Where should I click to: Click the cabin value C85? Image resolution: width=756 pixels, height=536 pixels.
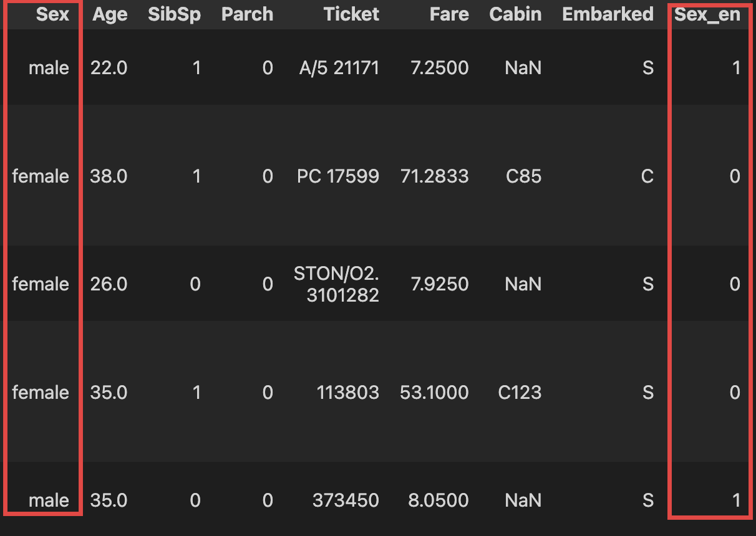click(524, 176)
